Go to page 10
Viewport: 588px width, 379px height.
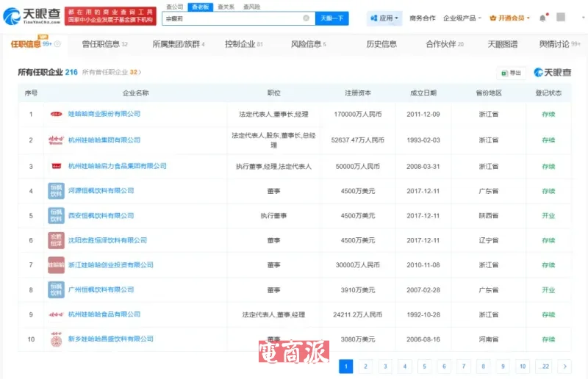pos(523,367)
